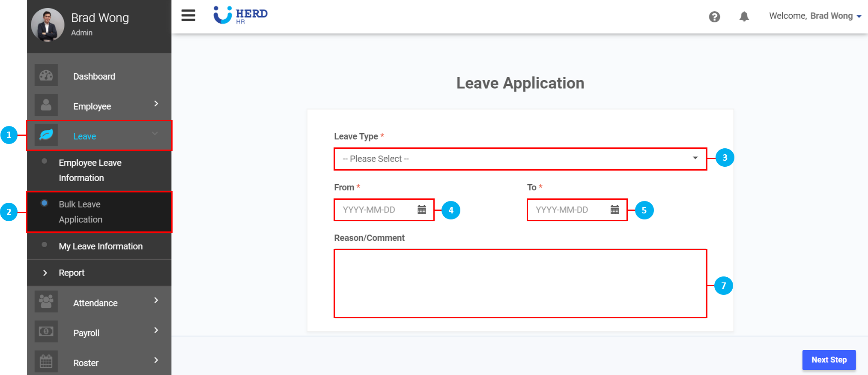Select the Bulk Leave Application bullet
Image resolution: width=868 pixels, height=375 pixels.
[x=45, y=203]
